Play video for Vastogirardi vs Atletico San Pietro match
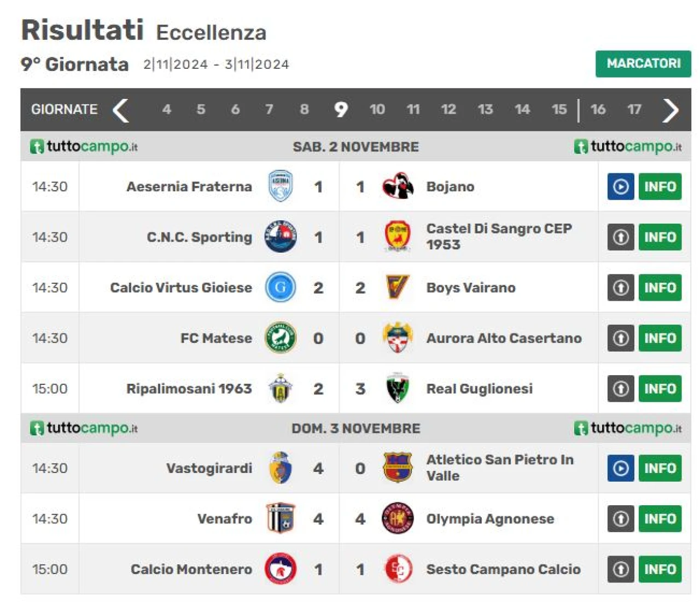700x602 pixels. pos(621,468)
